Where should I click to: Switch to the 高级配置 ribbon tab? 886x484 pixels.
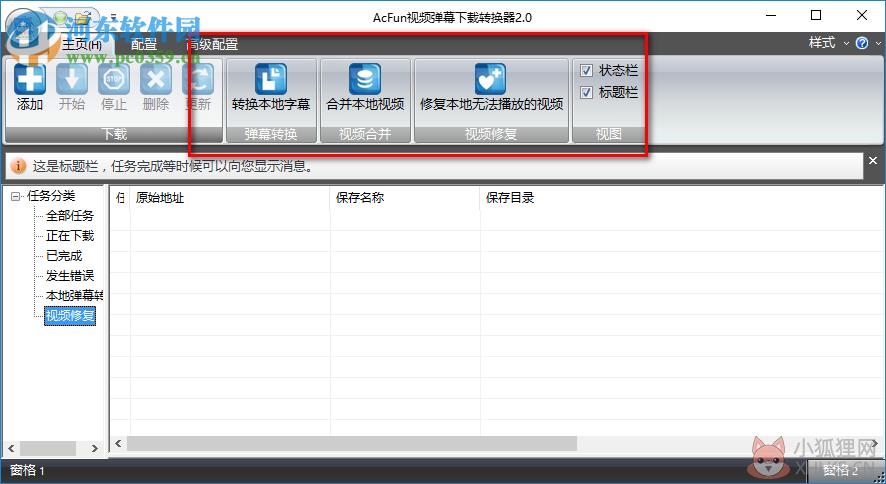212,45
